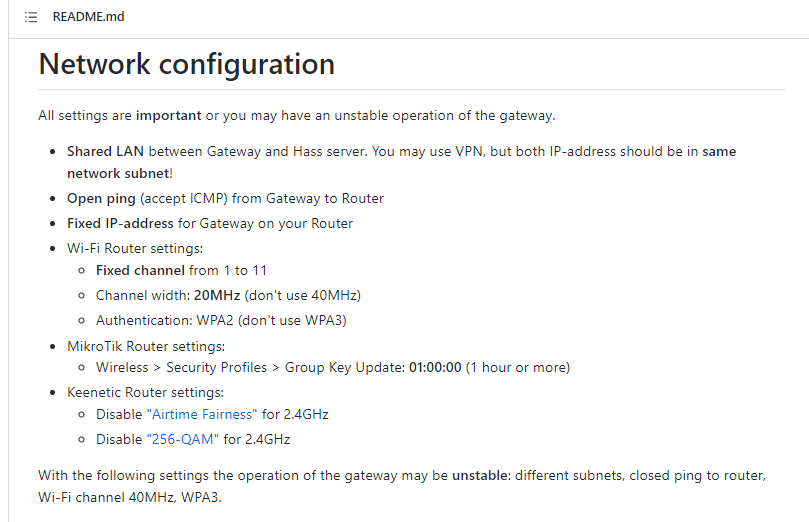Click the bold word "important" in the intro
This screenshot has width=809, height=522.
pyautogui.click(x=168, y=115)
